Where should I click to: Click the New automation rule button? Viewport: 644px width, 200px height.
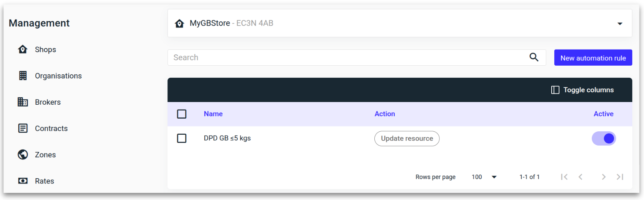[x=593, y=58]
